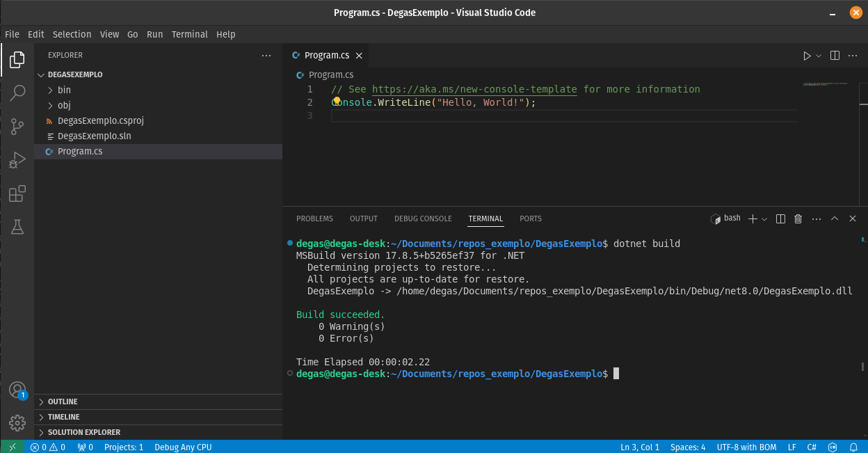Open the Run menu
The height and width of the screenshot is (453, 868).
[x=155, y=34]
